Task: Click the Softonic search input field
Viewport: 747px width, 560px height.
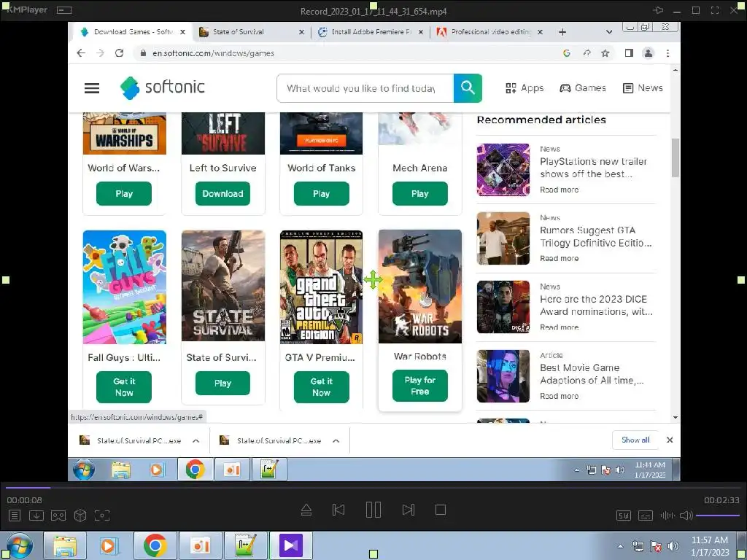Action: pyautogui.click(x=365, y=88)
